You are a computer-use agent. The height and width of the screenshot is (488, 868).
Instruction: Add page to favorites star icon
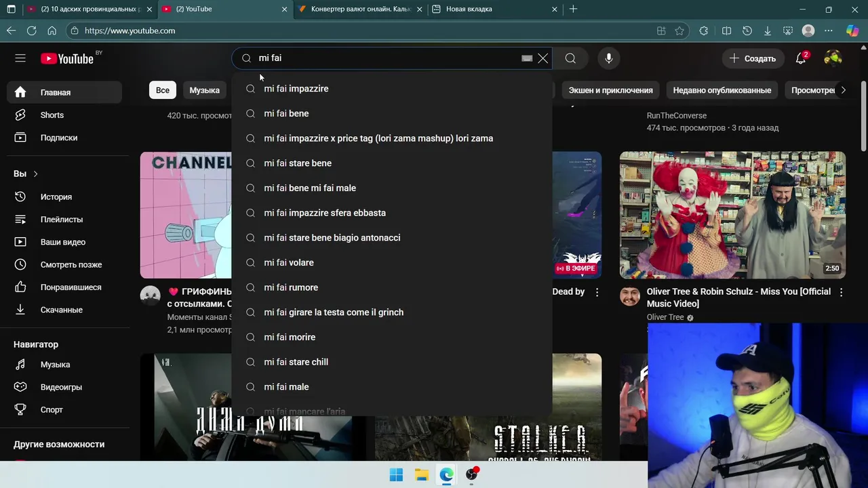(x=679, y=30)
